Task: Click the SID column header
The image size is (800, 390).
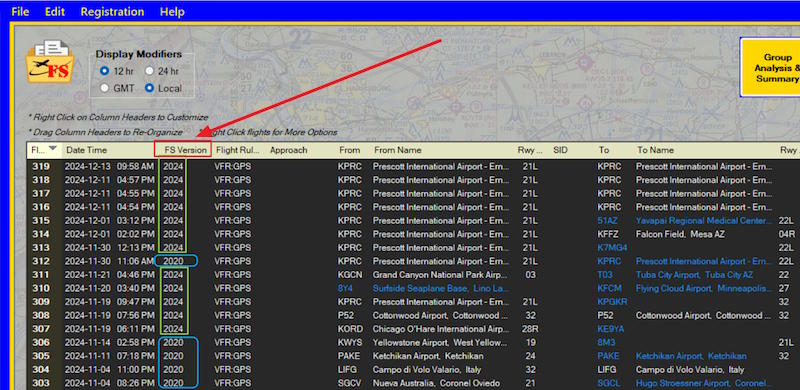Action: pos(560,150)
